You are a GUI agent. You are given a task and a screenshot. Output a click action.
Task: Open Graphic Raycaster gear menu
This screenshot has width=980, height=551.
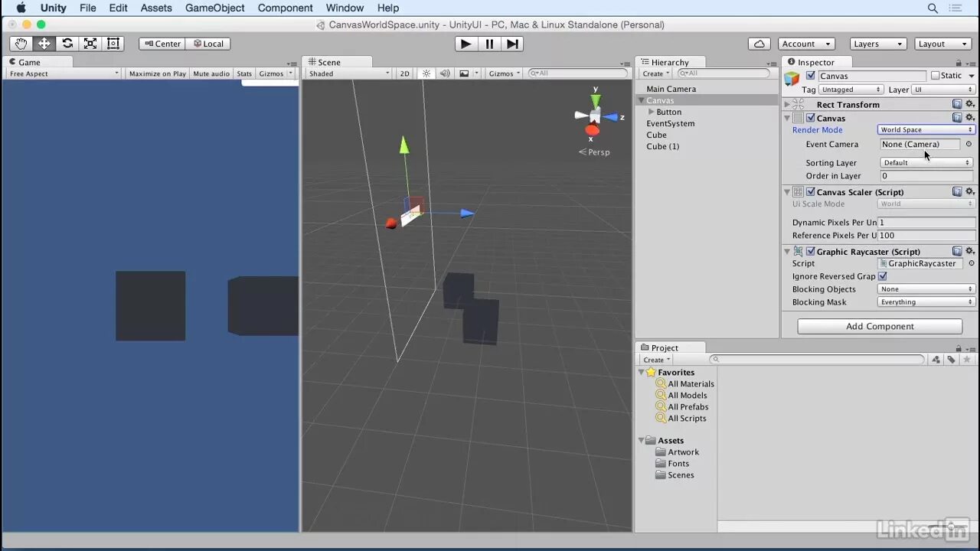969,251
